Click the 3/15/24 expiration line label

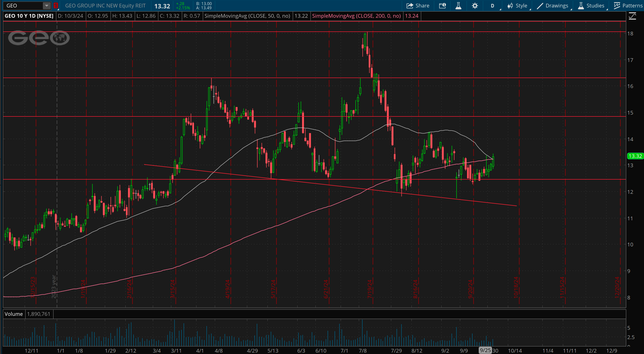coord(172,289)
